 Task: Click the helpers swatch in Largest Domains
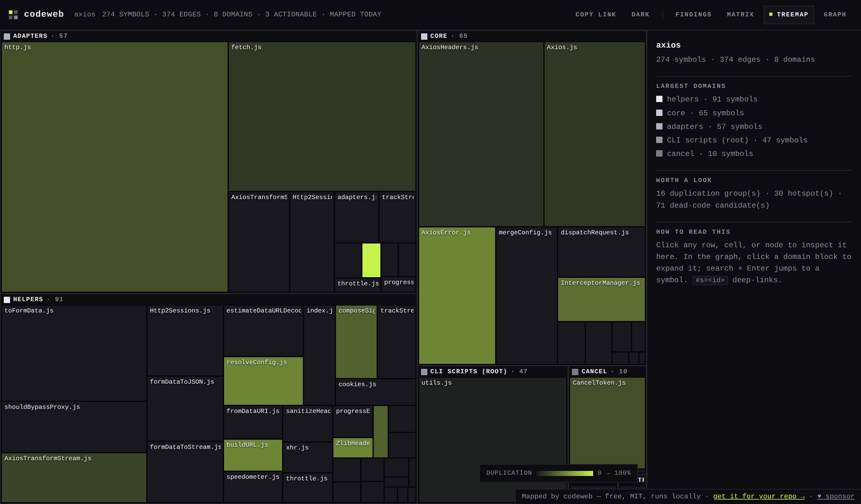[659, 99]
